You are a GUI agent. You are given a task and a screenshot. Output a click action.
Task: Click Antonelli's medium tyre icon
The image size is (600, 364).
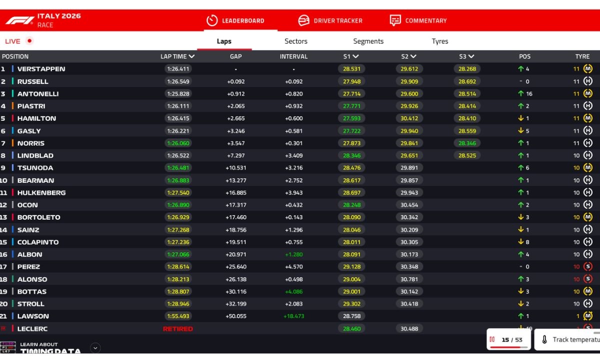[x=588, y=93]
